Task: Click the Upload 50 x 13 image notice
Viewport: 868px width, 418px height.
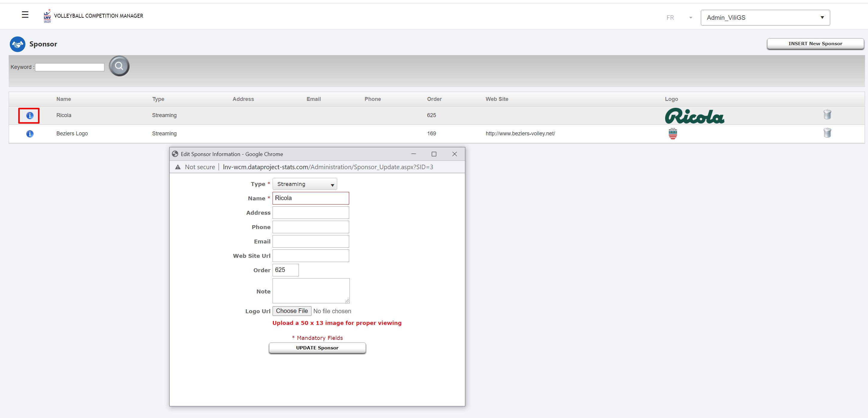Action: pos(337,323)
